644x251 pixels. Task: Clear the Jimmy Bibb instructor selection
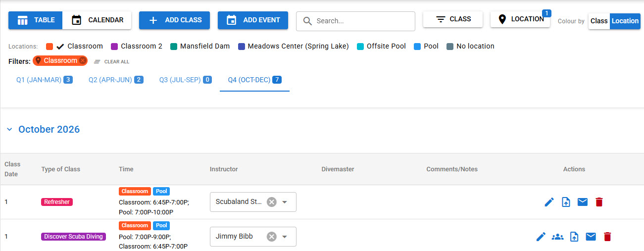271,237
